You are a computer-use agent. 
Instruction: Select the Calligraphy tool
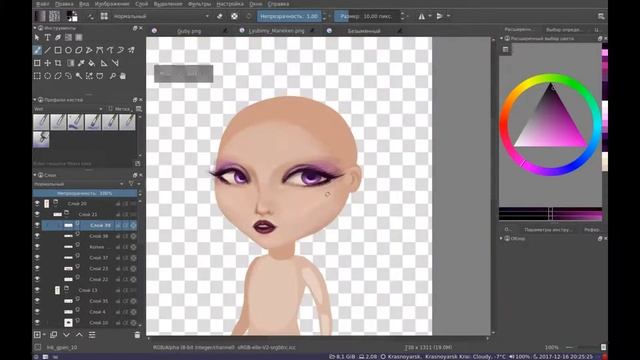[58, 38]
